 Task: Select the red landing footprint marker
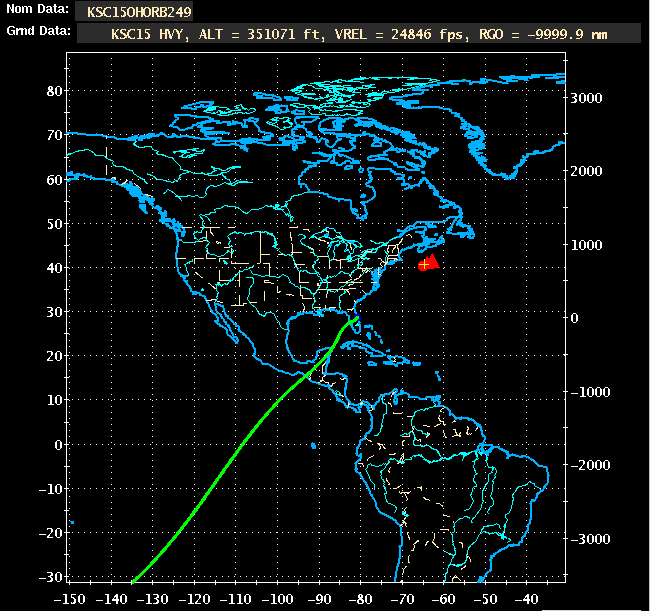point(428,263)
